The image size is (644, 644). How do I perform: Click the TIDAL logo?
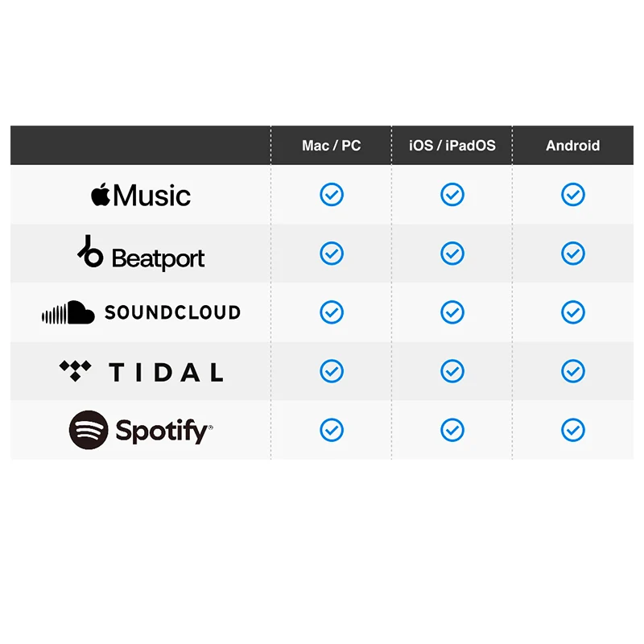point(142,371)
